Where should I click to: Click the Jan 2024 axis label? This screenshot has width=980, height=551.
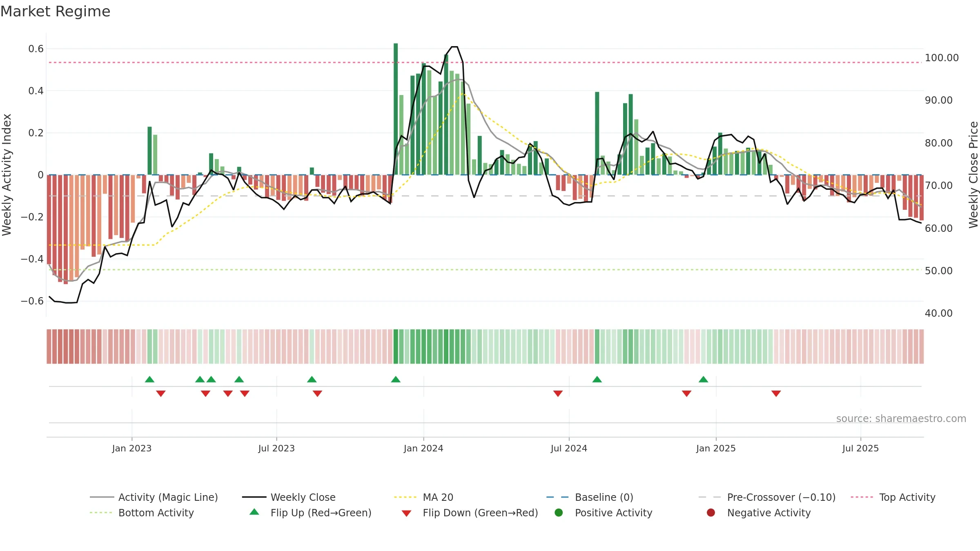[x=423, y=448]
